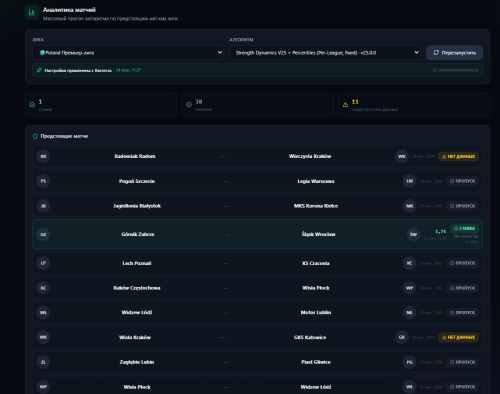This screenshot has width=500, height=394.
Task: Click the ПРОПУСК badge in Zagłębie Lubin row
Action: 462,362
